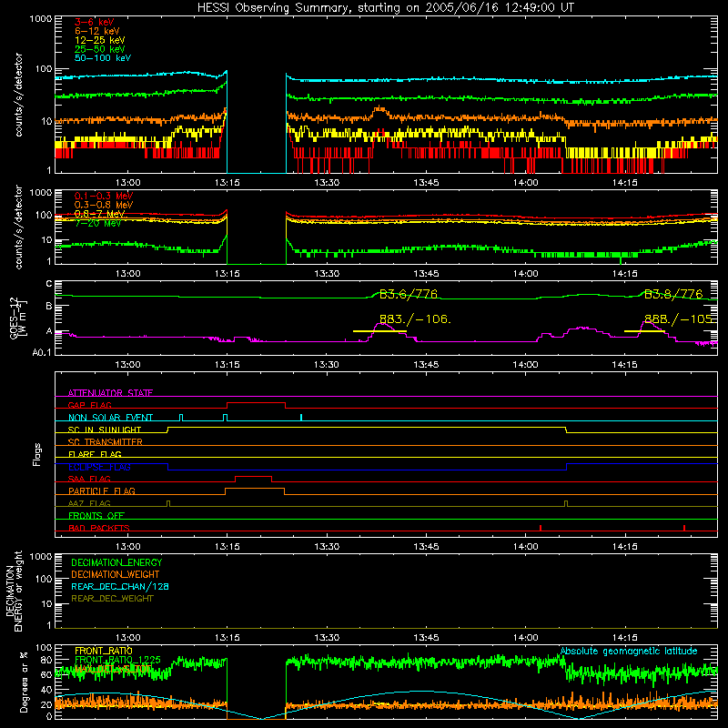Viewport: 728px width, 728px height.
Task: Select the 6-12 keV legend entry
Action: [x=97, y=31]
